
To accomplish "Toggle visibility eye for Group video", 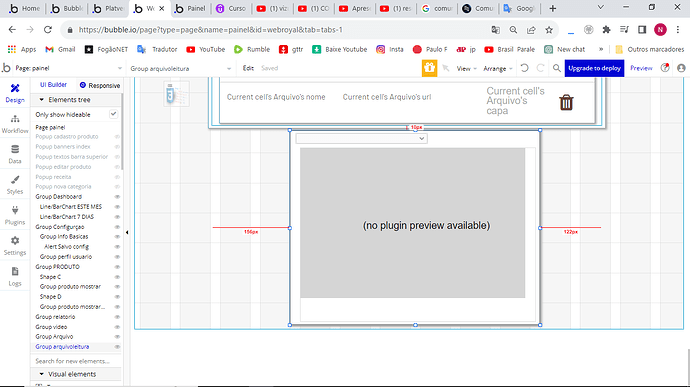I will coord(117,327).
